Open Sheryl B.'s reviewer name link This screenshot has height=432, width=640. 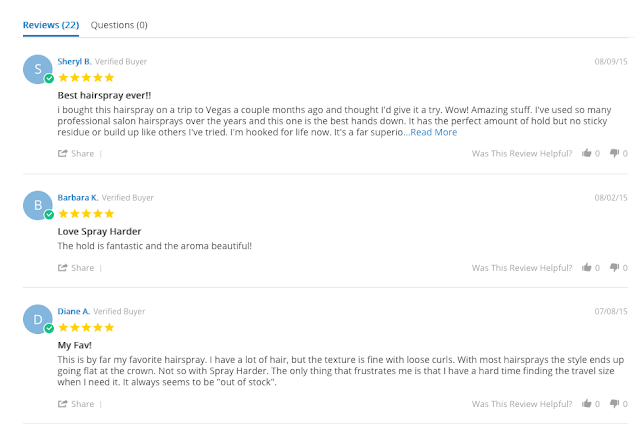(74, 61)
